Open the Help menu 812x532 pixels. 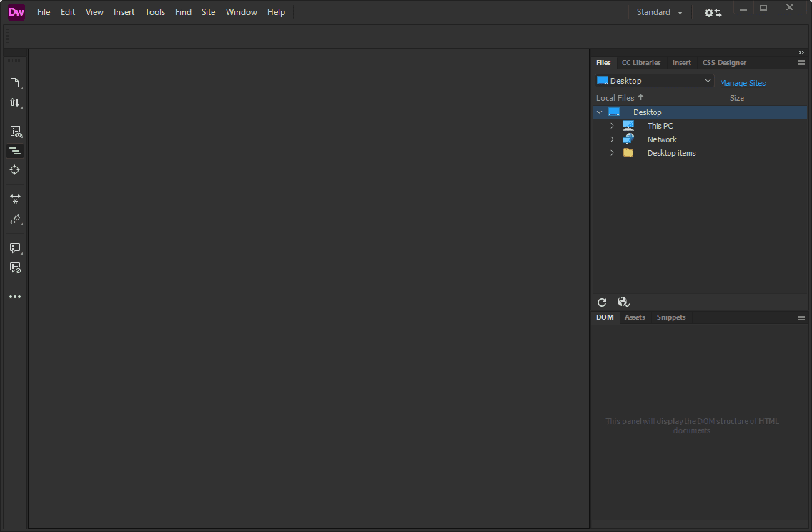point(276,12)
